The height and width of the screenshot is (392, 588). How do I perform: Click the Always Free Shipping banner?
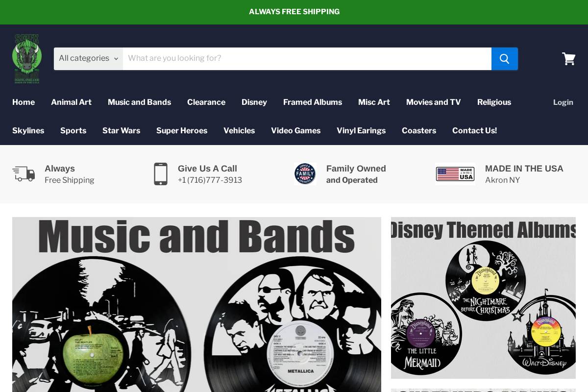294,12
